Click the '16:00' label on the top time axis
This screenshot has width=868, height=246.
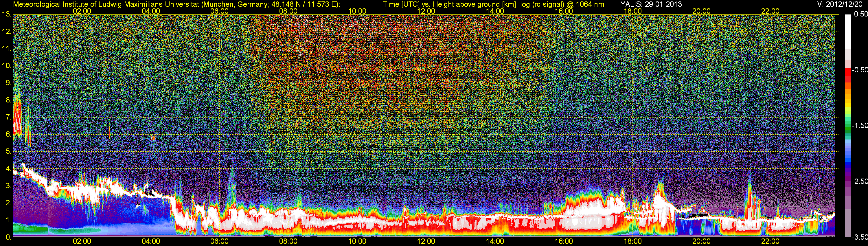click(x=564, y=11)
